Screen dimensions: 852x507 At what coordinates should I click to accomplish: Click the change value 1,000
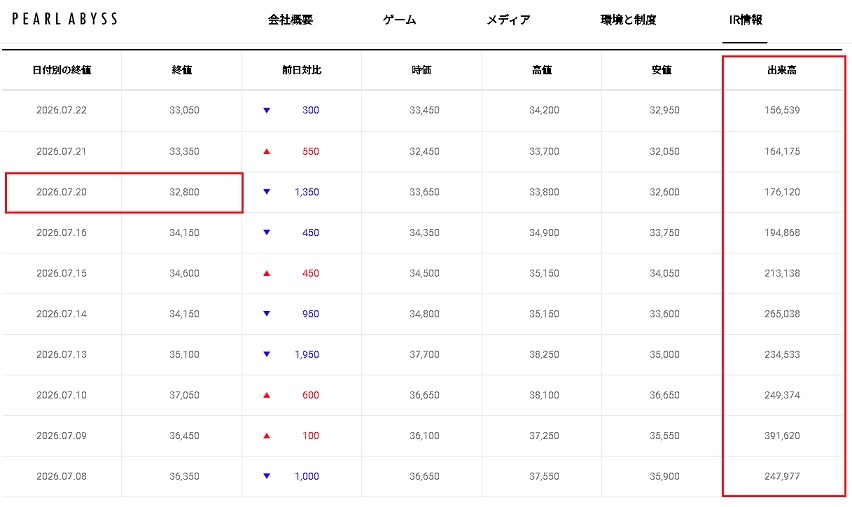307,476
